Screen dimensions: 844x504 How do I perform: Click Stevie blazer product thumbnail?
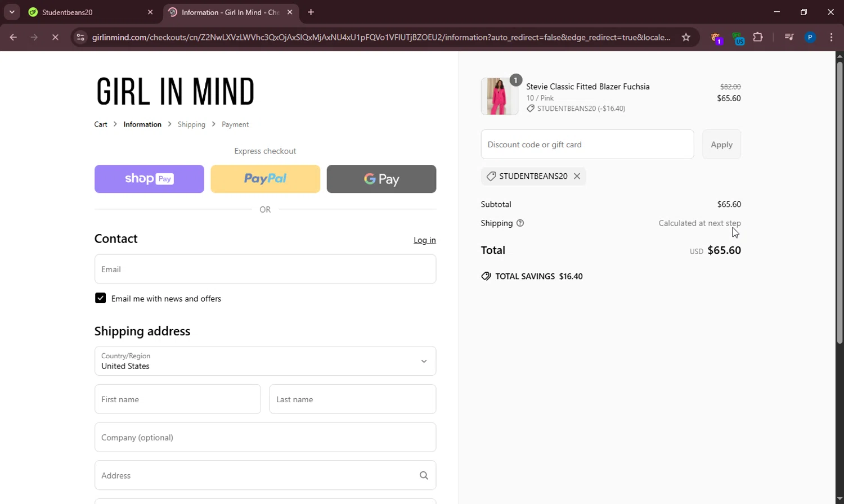point(499,96)
